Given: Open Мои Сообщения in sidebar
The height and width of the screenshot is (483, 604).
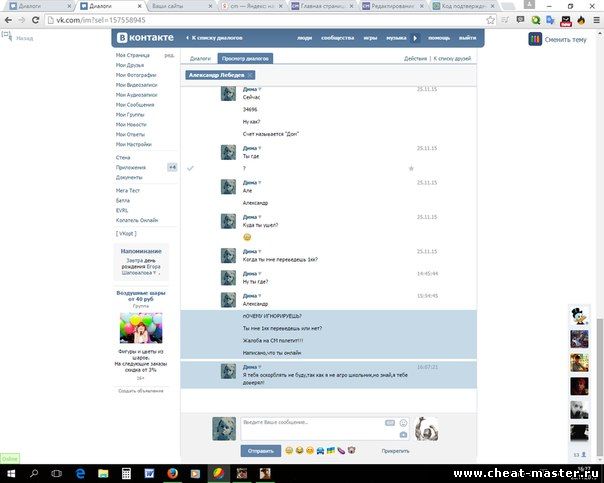Looking at the screenshot, I should pyautogui.click(x=135, y=105).
